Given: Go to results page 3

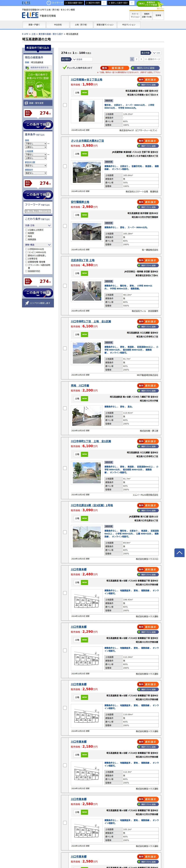Looking at the screenshot, I should point(141,59).
